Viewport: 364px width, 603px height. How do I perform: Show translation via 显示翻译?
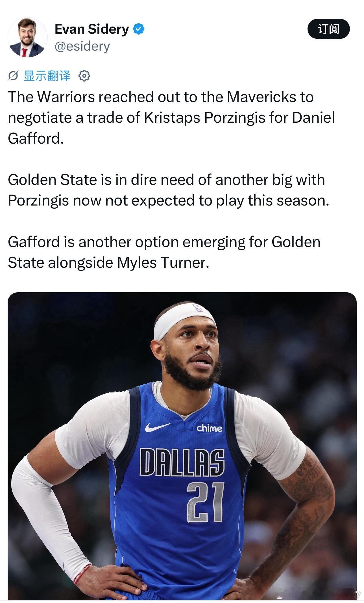47,76
